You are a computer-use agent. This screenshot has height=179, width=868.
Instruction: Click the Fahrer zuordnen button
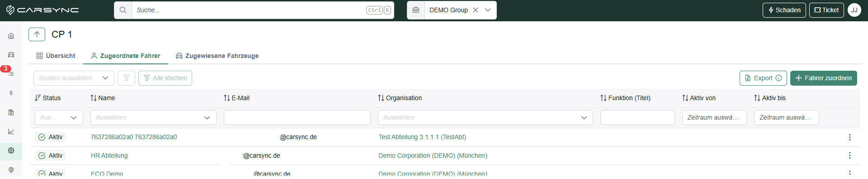[x=823, y=78]
